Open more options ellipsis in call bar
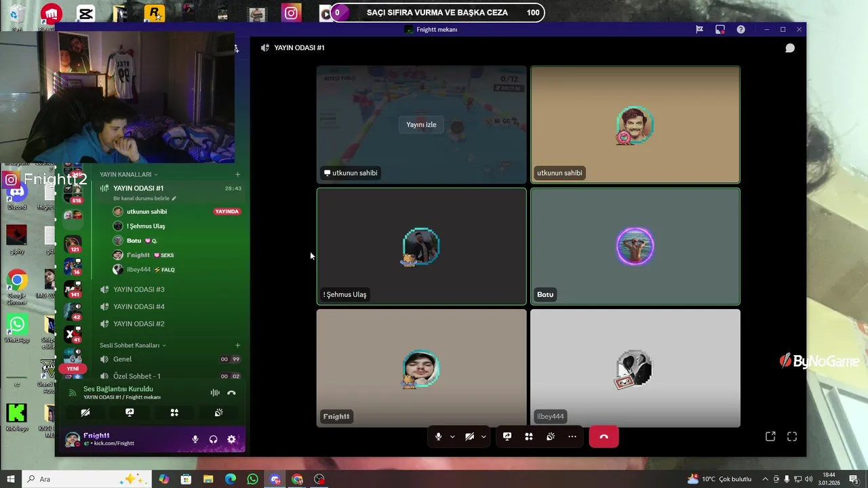 tap(572, 436)
